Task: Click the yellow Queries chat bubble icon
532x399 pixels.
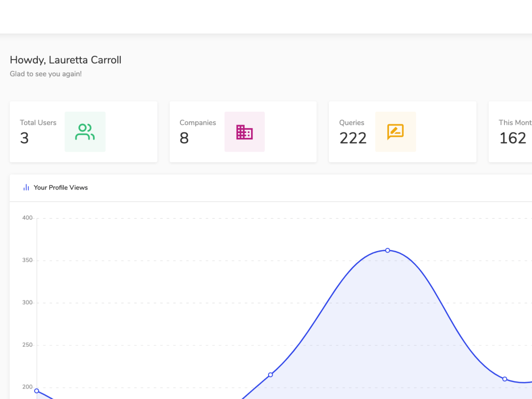Action: coord(395,131)
